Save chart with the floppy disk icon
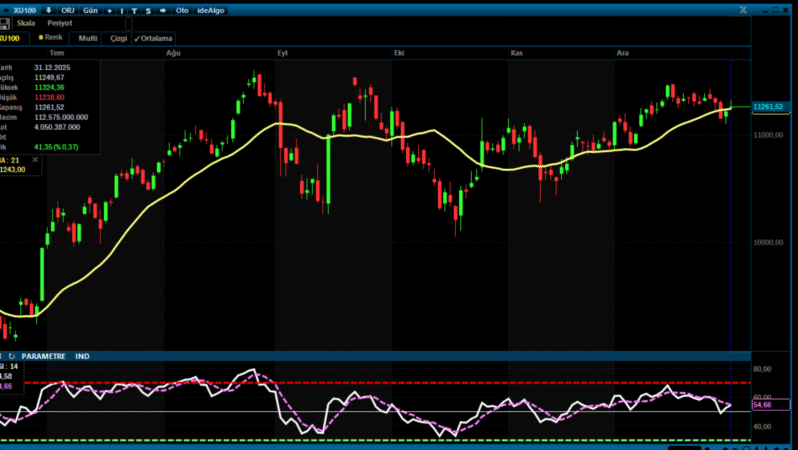The height and width of the screenshot is (450, 798). coord(4,23)
